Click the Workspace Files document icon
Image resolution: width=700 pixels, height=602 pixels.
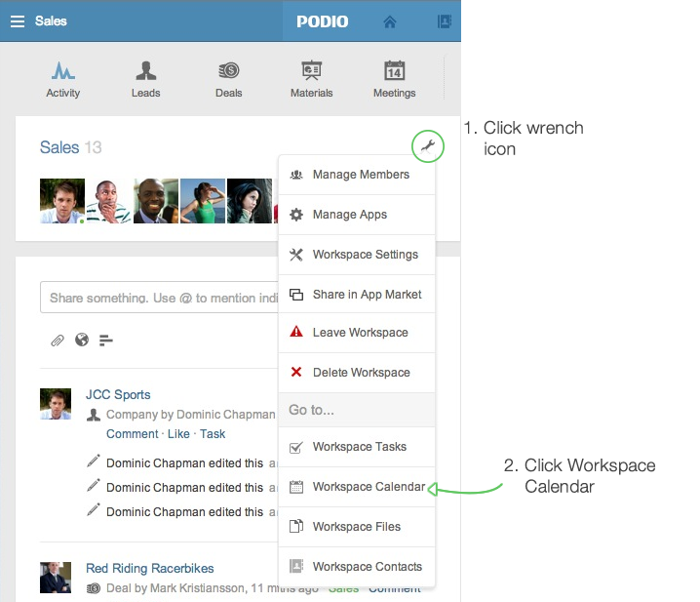(296, 527)
